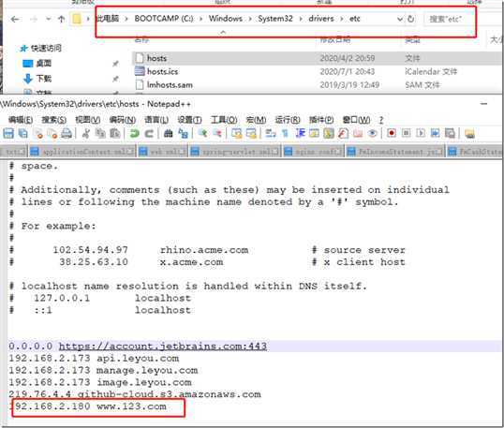Image resolution: width=504 pixels, height=428 pixels.
Task: Switch to nginx.conf tab
Action: [x=314, y=151]
